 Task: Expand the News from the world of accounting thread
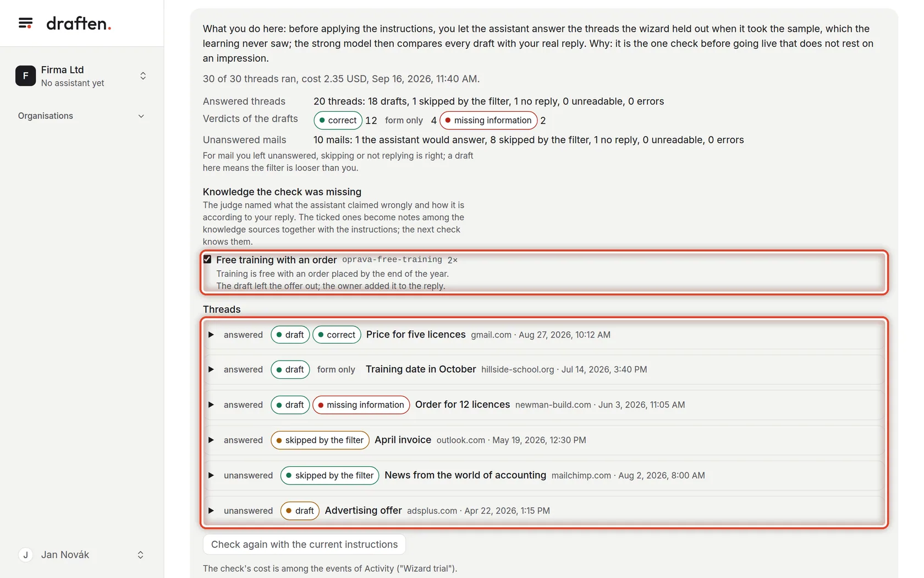pos(211,475)
